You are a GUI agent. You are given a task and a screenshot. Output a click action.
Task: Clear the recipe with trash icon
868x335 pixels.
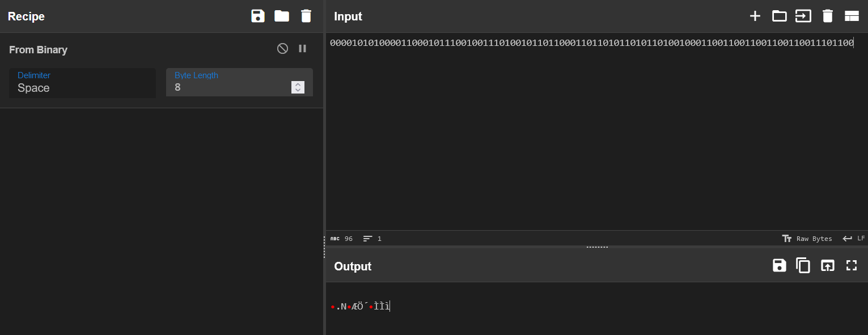tap(306, 16)
